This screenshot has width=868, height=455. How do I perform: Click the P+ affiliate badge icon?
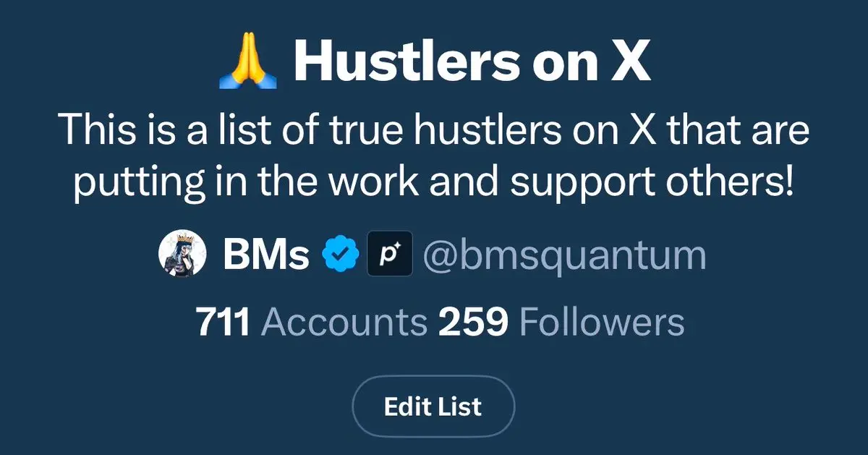tap(390, 255)
